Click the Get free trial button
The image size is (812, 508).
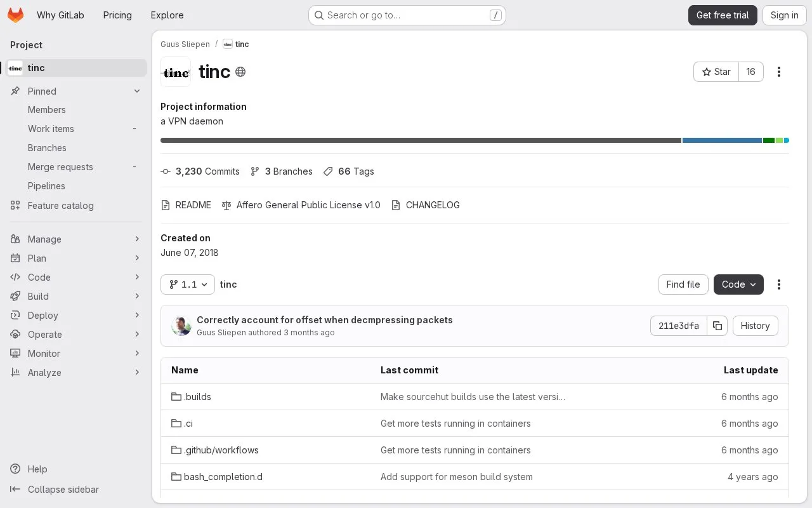(x=723, y=15)
